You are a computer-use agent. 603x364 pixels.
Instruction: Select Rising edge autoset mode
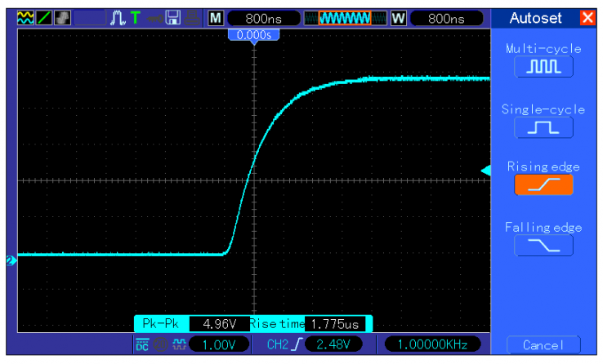tap(543, 185)
